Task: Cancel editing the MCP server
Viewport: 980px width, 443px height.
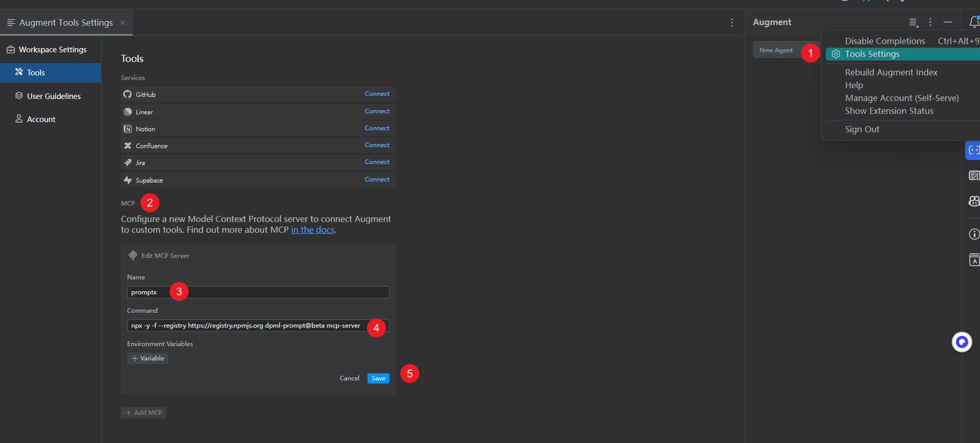Action: [x=350, y=378]
